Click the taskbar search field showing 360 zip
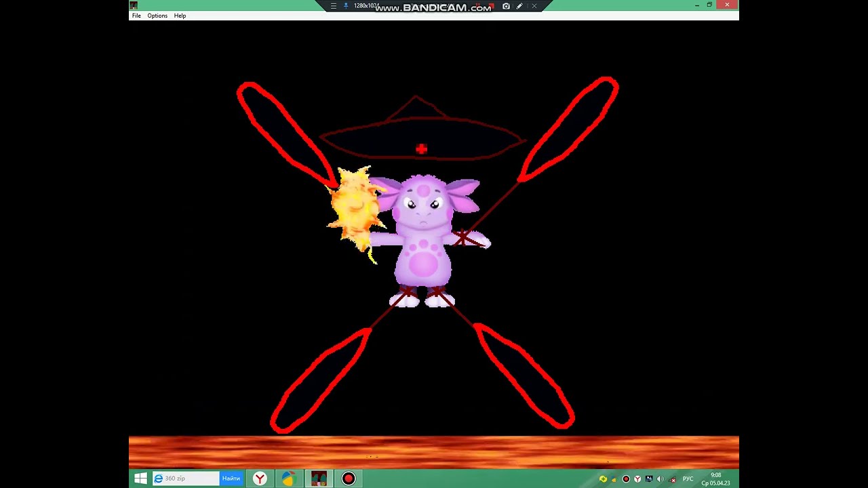 pyautogui.click(x=186, y=479)
